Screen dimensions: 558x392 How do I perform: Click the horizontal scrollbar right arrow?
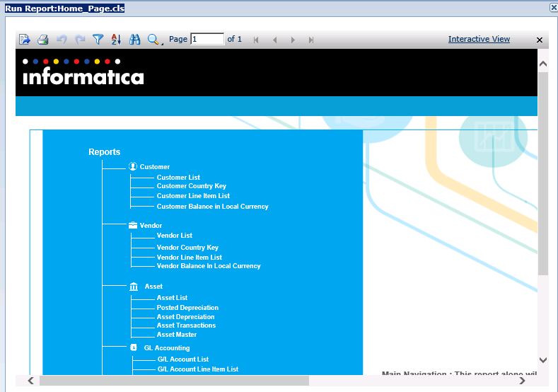[522, 381]
